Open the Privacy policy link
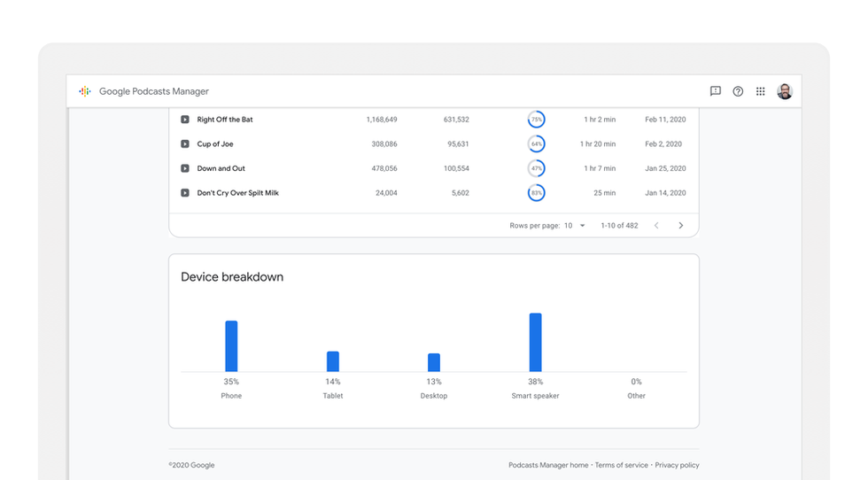The image size is (868, 480). pyautogui.click(x=677, y=465)
